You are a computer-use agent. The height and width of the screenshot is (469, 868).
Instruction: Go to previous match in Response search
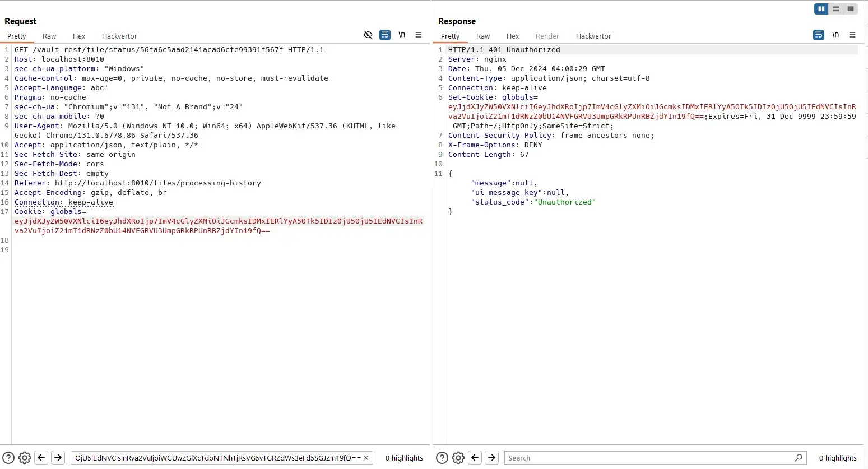[475, 458]
